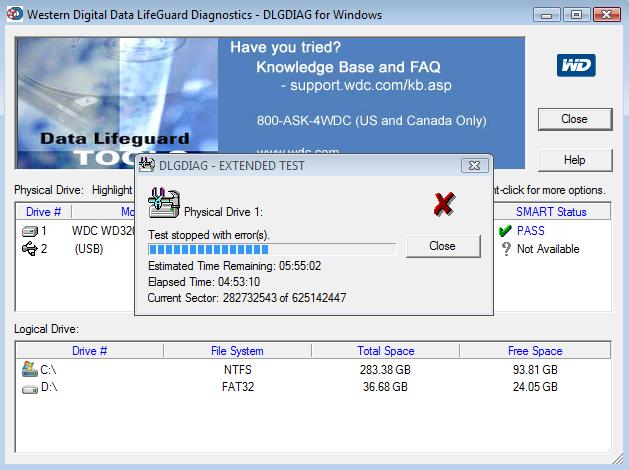Sort by SMART Status column header

click(x=551, y=211)
